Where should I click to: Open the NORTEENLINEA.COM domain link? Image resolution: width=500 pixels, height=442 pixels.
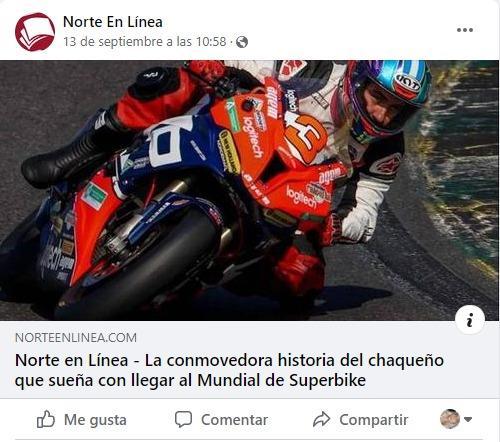[x=76, y=338]
